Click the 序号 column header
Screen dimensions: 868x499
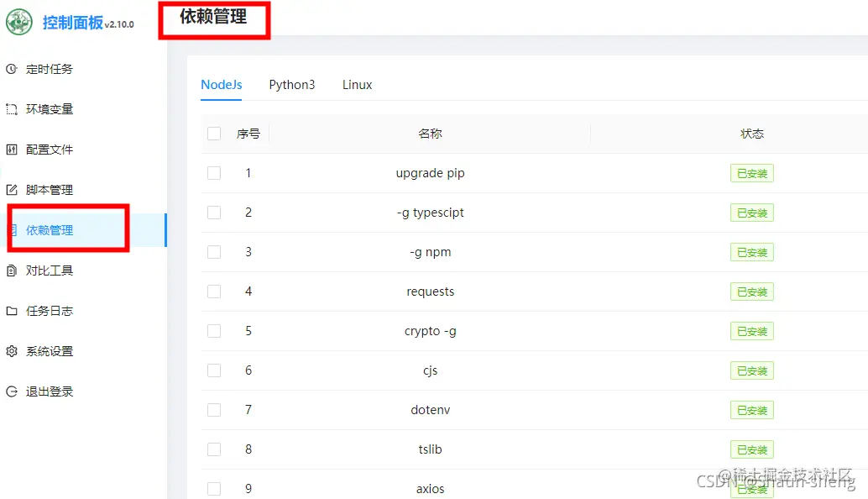click(x=248, y=134)
